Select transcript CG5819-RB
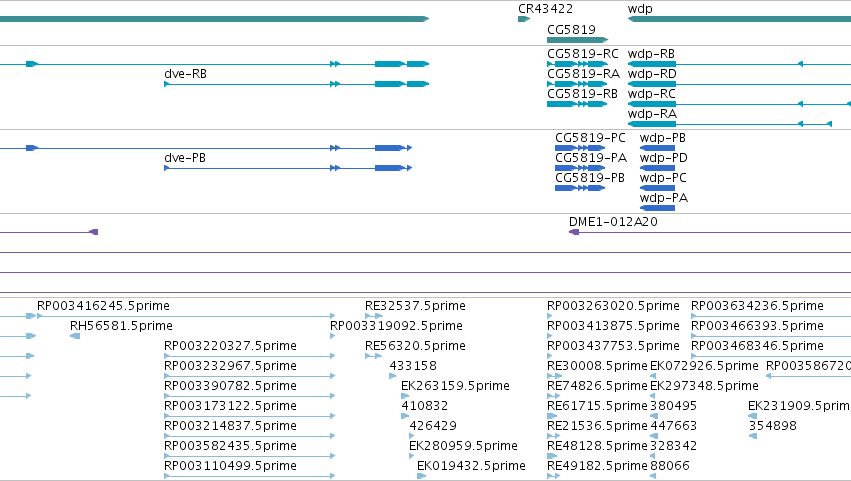 click(x=582, y=94)
